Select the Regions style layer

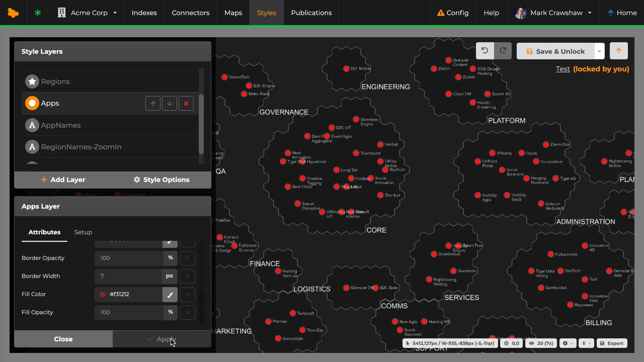point(110,81)
